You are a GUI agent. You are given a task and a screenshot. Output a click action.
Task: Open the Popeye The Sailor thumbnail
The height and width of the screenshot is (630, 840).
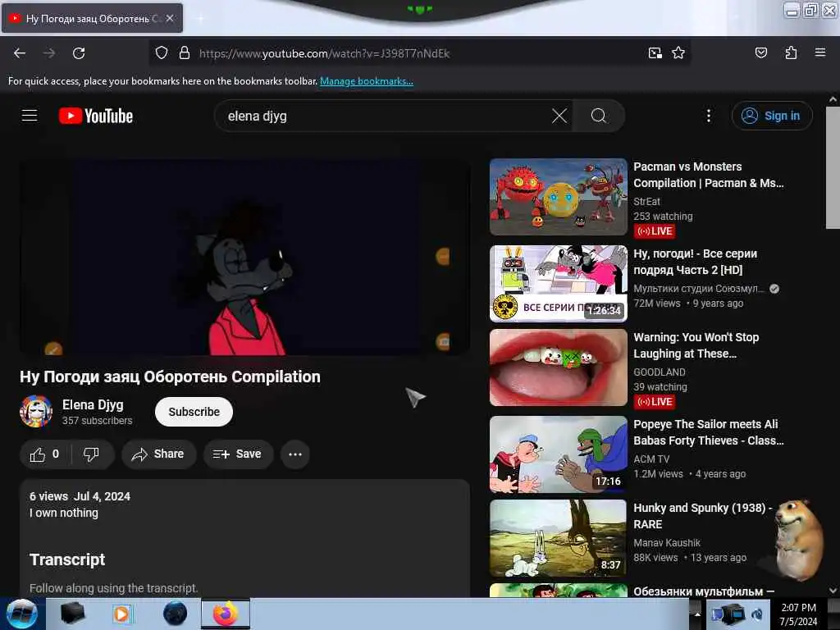point(558,454)
